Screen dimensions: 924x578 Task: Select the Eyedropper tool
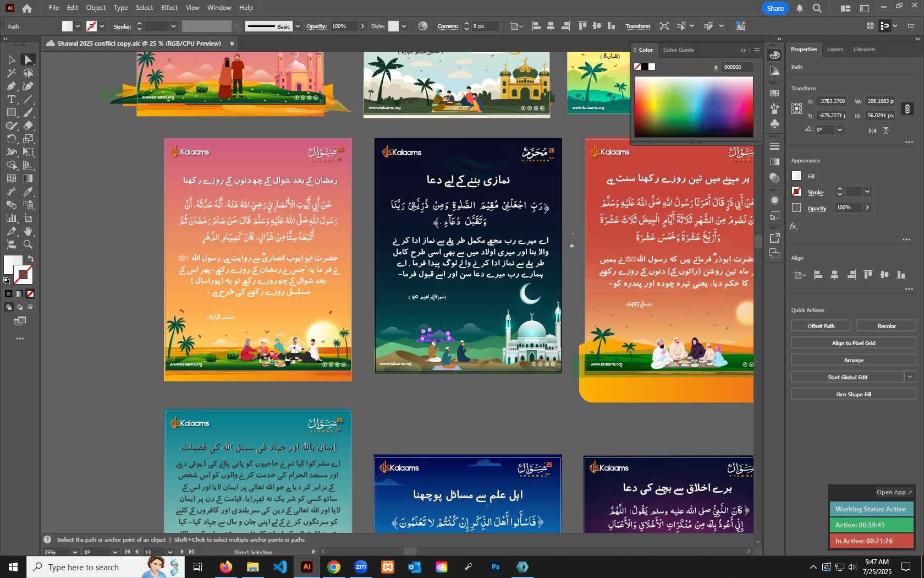click(x=28, y=192)
